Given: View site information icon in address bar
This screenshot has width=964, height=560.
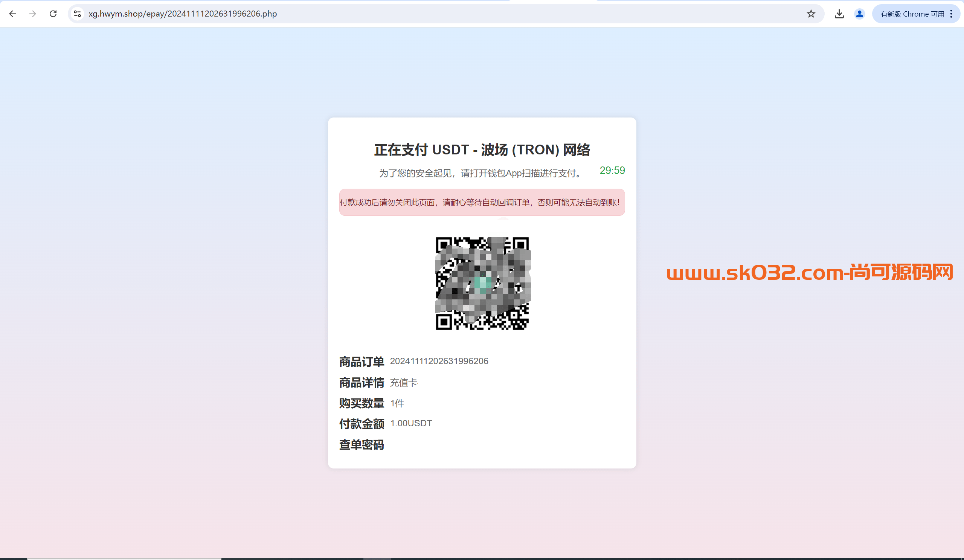Looking at the screenshot, I should pyautogui.click(x=78, y=14).
